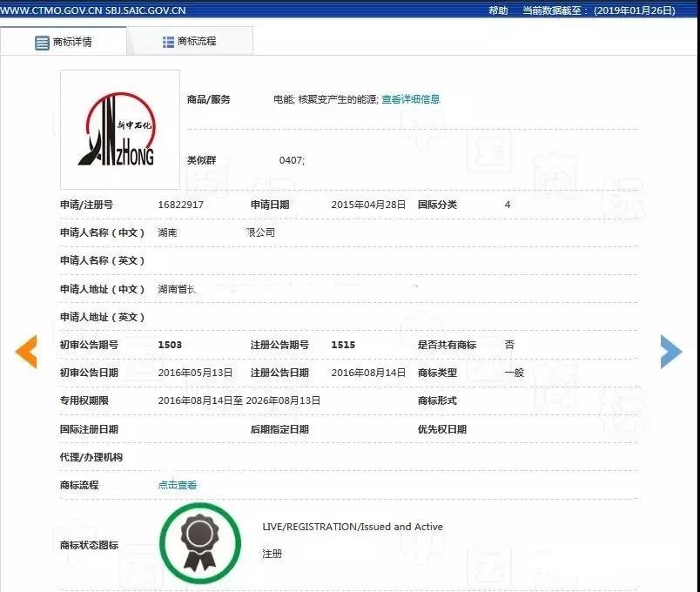The width and height of the screenshot is (700, 592).
Task: Click the 类似群 label
Action: point(201,160)
